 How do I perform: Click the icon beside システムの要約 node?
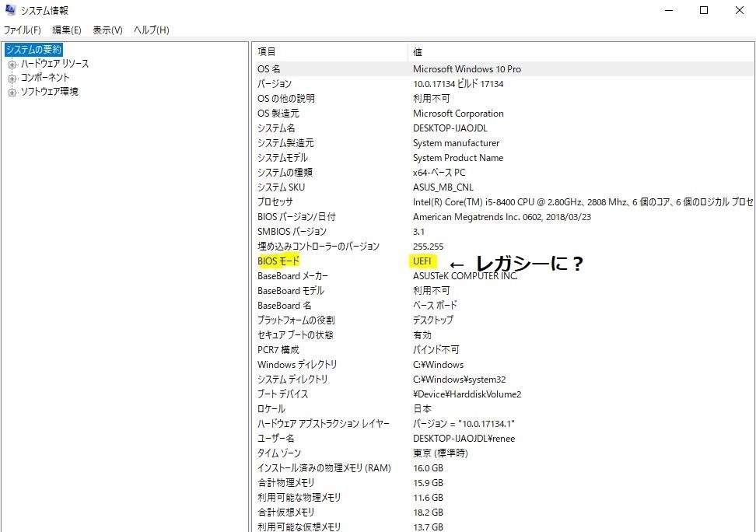click(8, 49)
